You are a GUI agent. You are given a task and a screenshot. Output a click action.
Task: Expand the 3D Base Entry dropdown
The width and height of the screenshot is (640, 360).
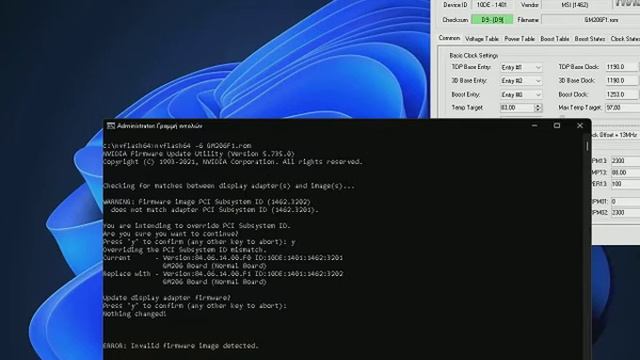click(538, 81)
